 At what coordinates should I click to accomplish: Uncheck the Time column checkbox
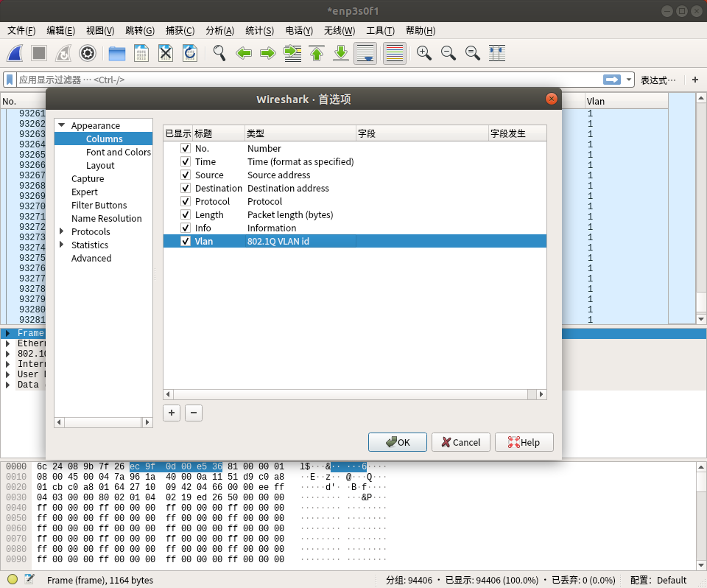pos(186,161)
